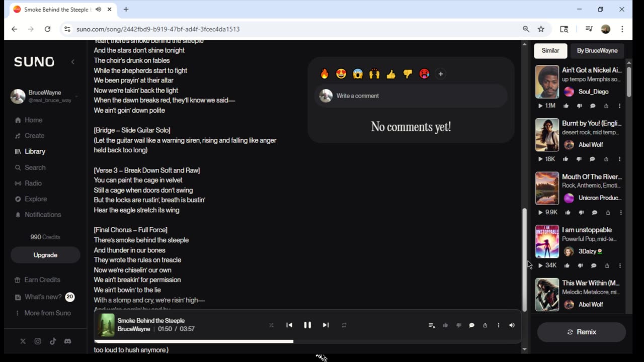React with thumbs down emoji
The image size is (644, 362).
[x=408, y=74]
